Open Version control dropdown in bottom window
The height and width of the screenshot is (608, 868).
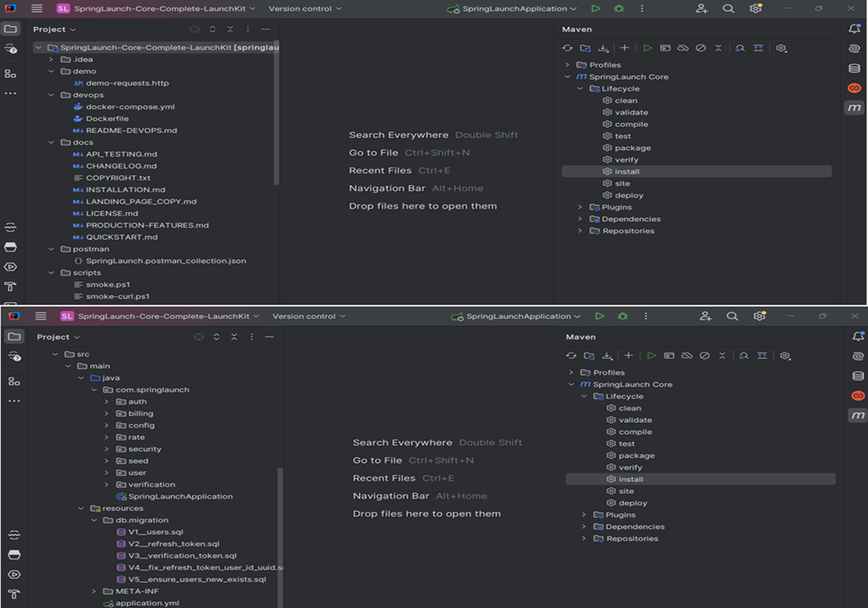point(309,316)
